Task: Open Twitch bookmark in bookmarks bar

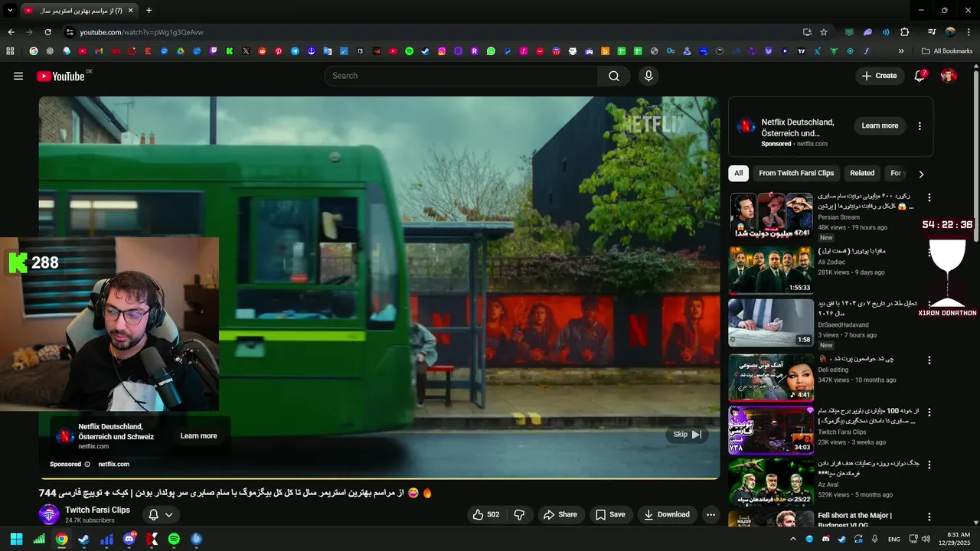Action: pyautogui.click(x=214, y=51)
